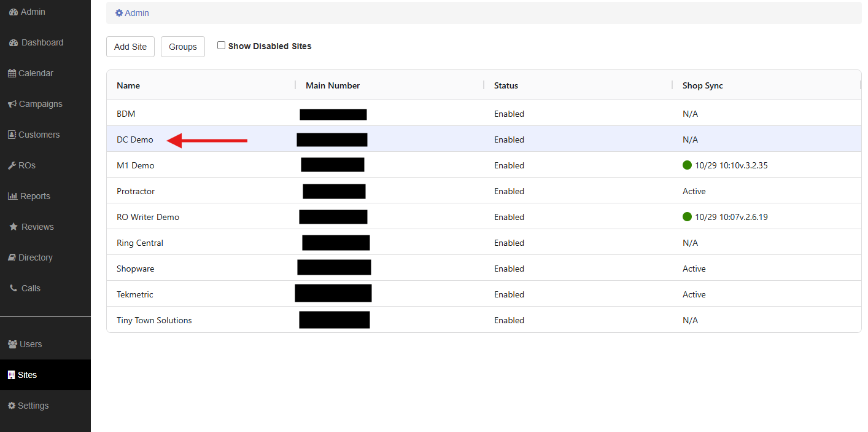Click the 10/29 10:10v.3.2.35 sync text
868x432 pixels.
click(731, 165)
